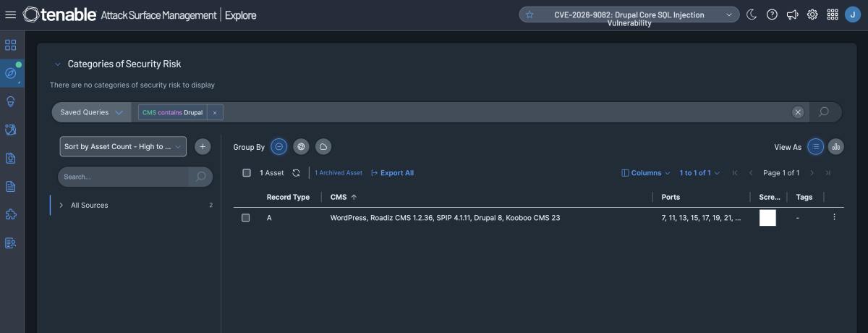Switch to chart view

pos(836,146)
